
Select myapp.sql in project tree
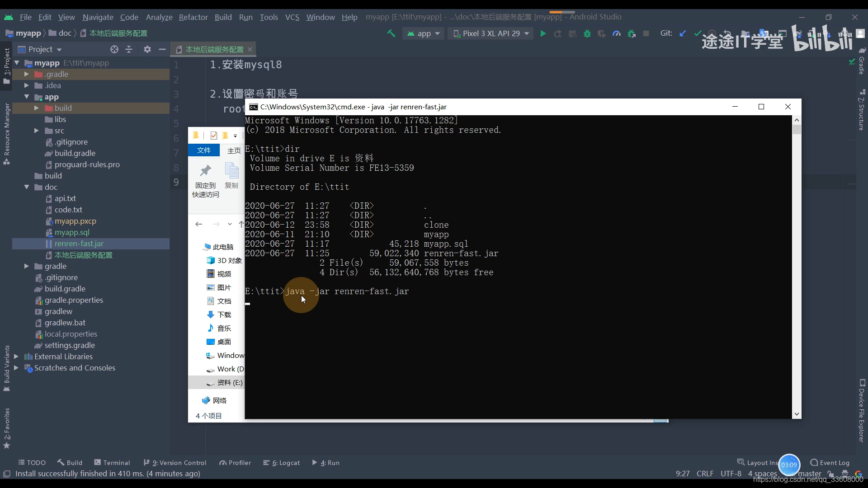tap(72, 232)
